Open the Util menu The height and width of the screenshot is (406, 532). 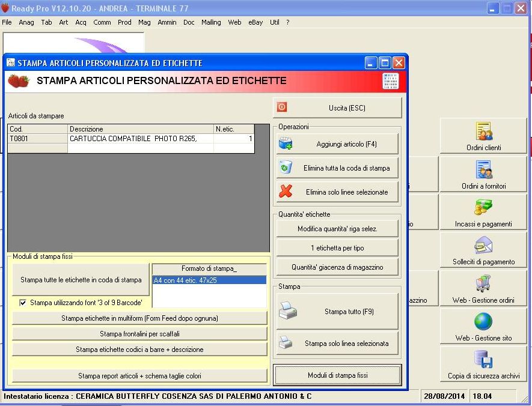[x=275, y=22]
